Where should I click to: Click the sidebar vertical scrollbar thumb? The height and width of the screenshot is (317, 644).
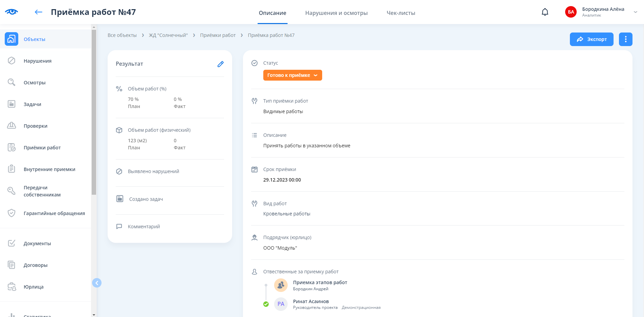coord(94,112)
